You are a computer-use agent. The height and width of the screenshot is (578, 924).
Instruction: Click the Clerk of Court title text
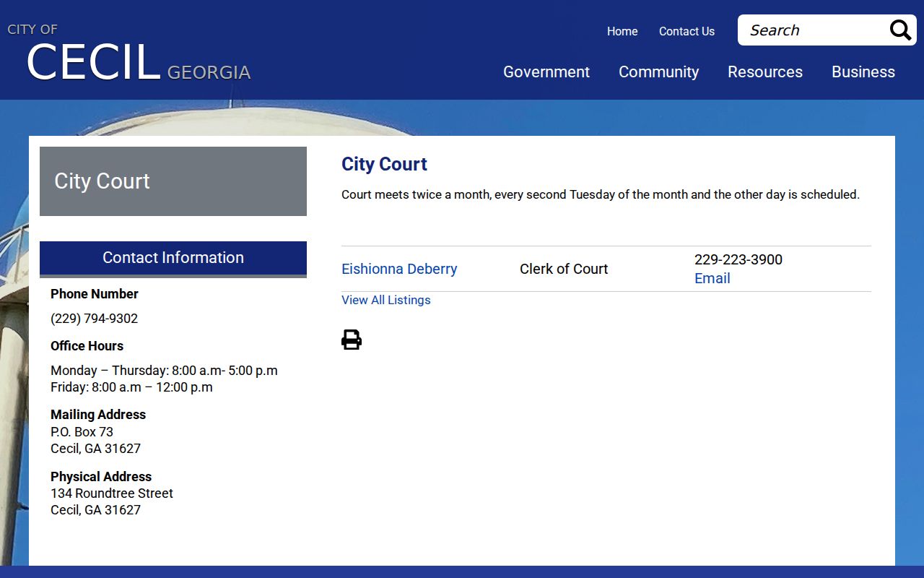pyautogui.click(x=564, y=269)
